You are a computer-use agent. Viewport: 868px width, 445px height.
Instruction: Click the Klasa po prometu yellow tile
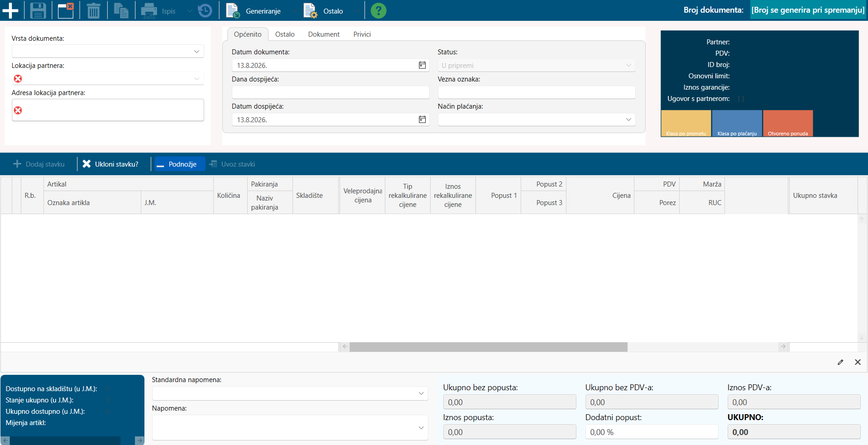(x=686, y=124)
